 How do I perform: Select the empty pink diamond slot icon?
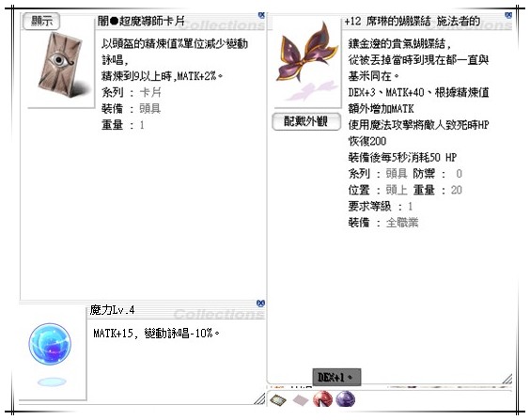[300, 400]
